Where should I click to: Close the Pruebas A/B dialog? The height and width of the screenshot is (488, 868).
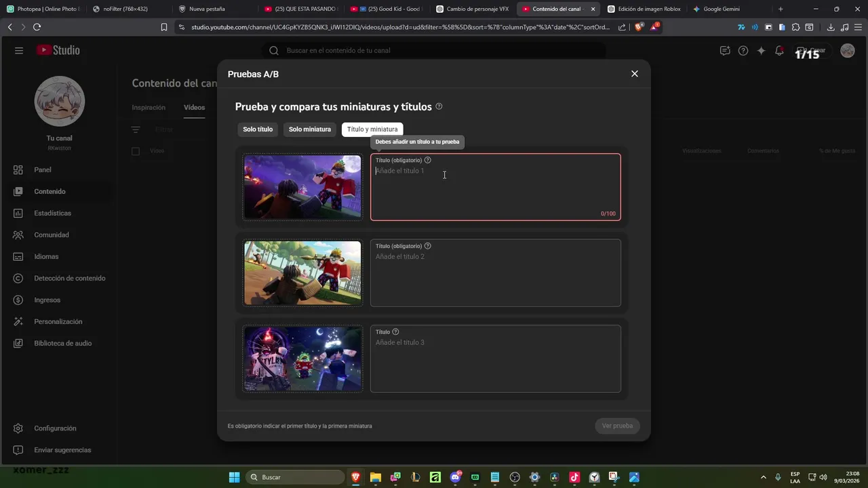[x=635, y=74]
